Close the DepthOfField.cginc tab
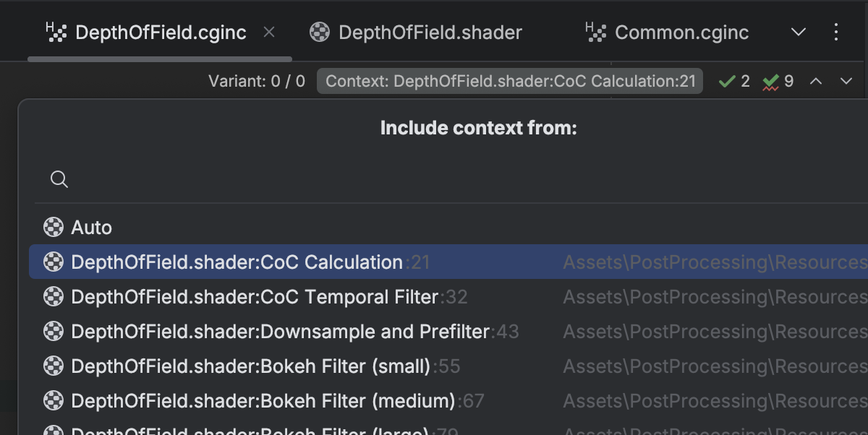Screen dimensions: 868x435 pos(269,32)
